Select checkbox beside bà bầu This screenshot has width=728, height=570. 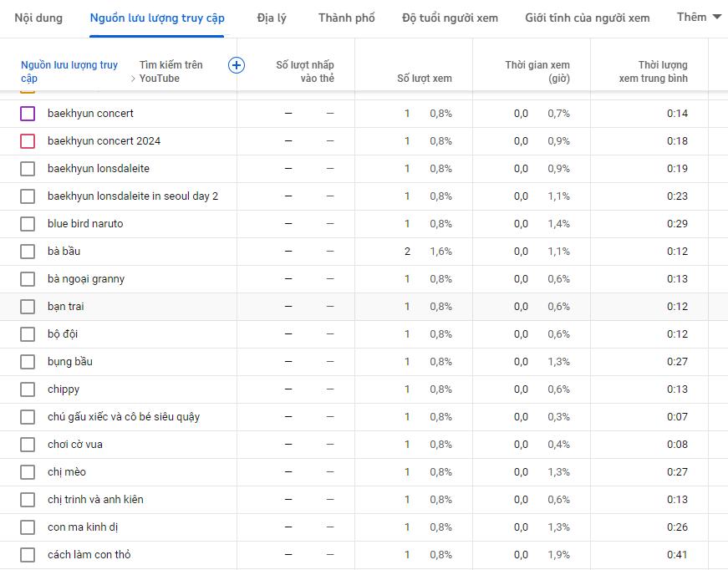click(28, 252)
